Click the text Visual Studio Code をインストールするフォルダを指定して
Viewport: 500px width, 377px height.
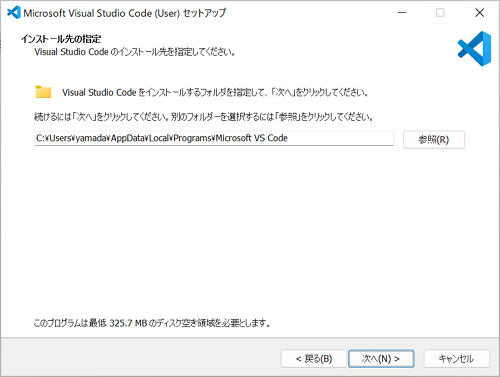pyautogui.click(x=163, y=92)
